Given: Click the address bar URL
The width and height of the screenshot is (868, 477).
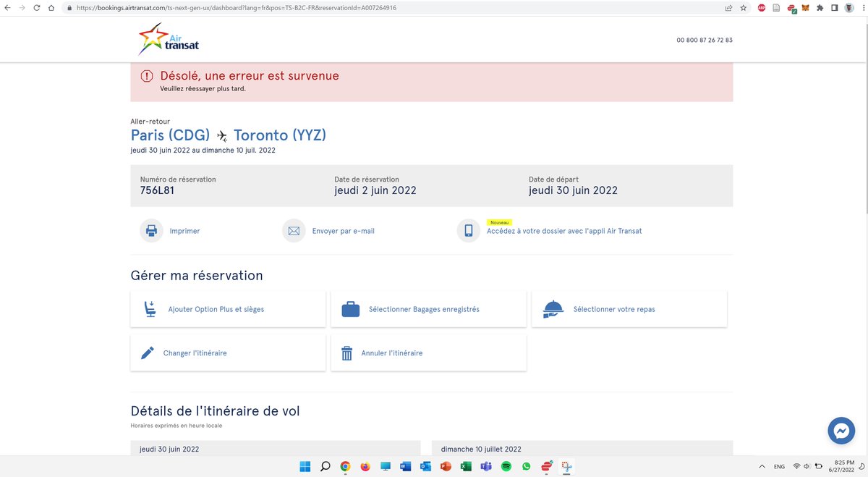Looking at the screenshot, I should 236,8.
